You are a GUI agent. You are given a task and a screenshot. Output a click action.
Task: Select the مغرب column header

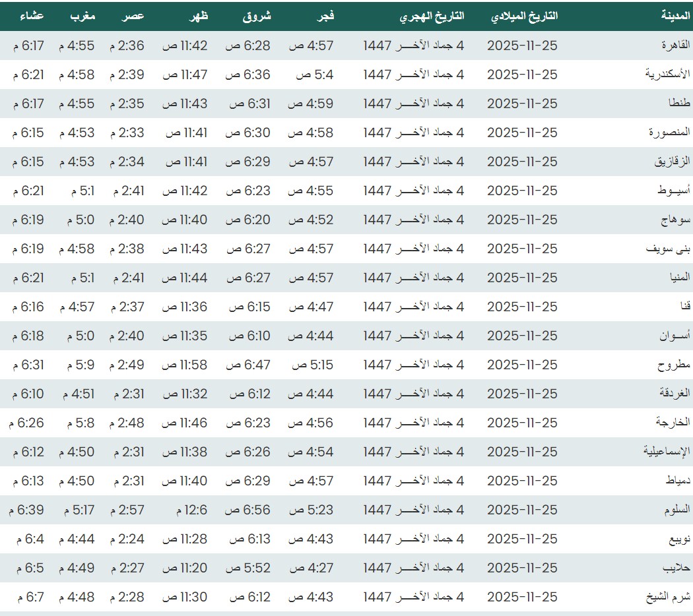(x=82, y=16)
